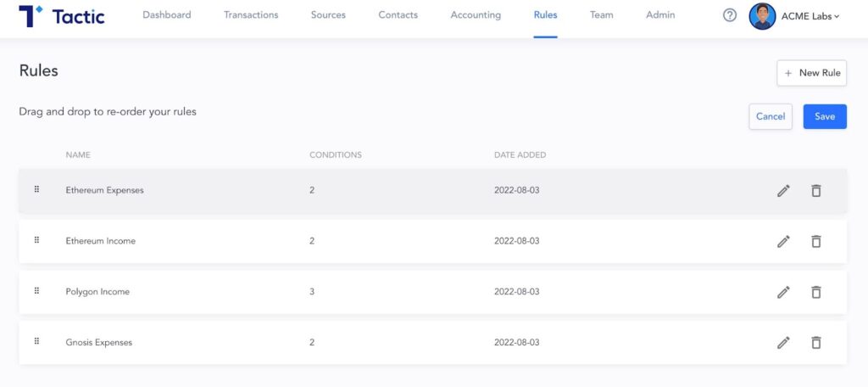Switch to the Dashboard tab
This screenshot has height=387, width=868.
click(167, 15)
